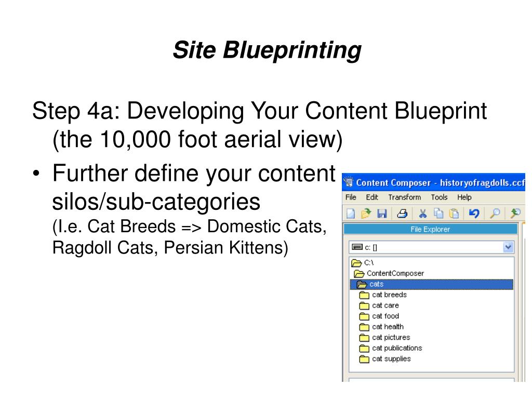Open the cat food folder
Viewport: 532px width, 399px height.
(x=379, y=316)
